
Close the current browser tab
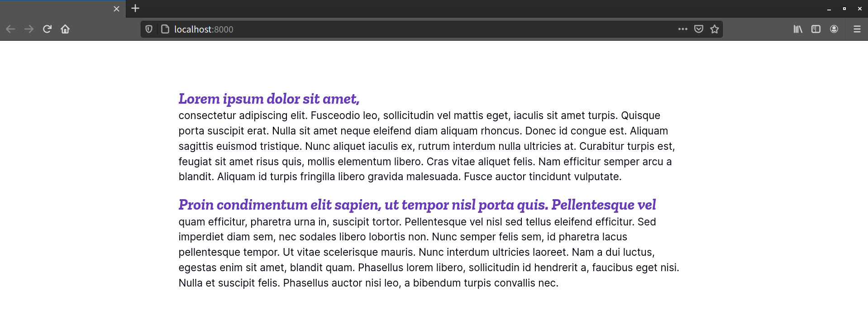(116, 9)
